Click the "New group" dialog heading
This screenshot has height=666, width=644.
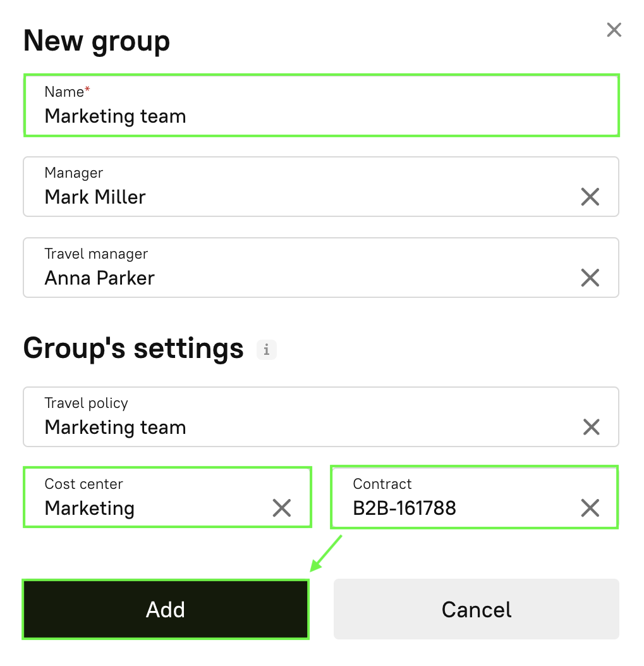pyautogui.click(x=97, y=41)
